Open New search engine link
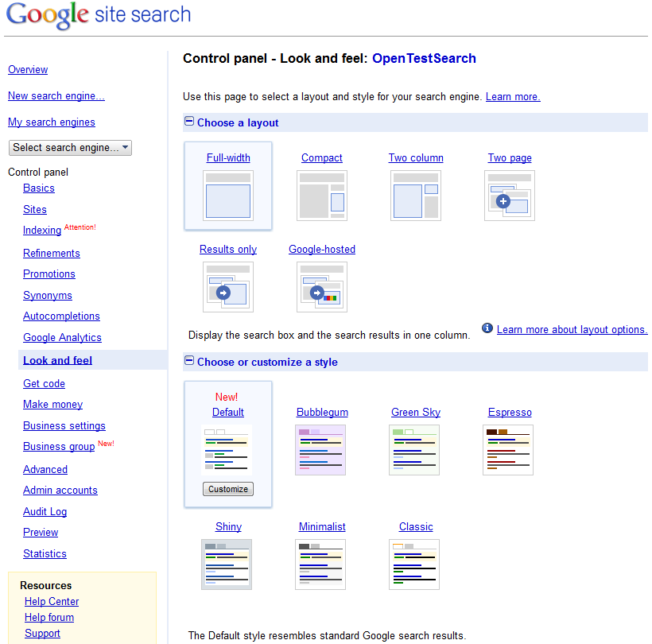 (x=56, y=95)
